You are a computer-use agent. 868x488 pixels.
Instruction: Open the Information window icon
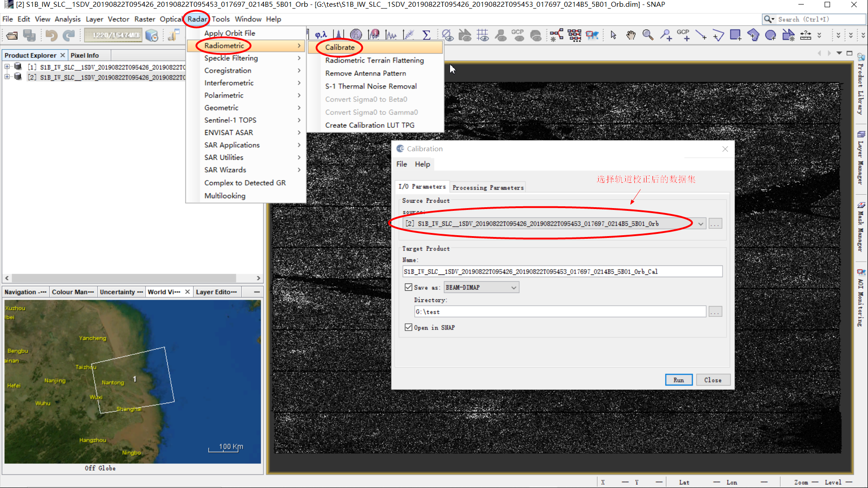(356, 35)
